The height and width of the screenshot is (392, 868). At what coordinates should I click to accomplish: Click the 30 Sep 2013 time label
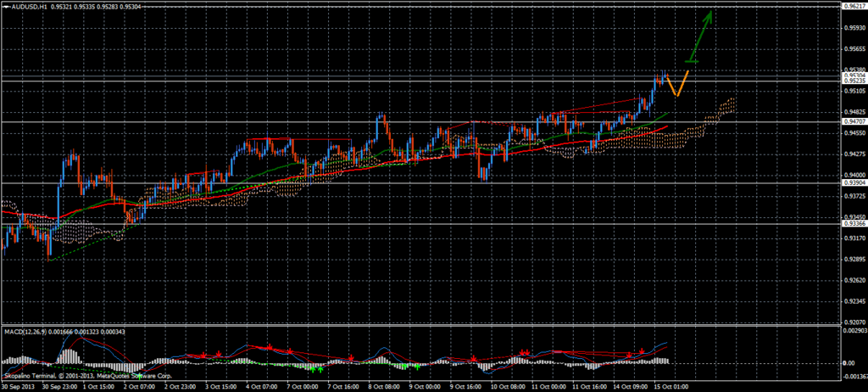tap(17, 386)
